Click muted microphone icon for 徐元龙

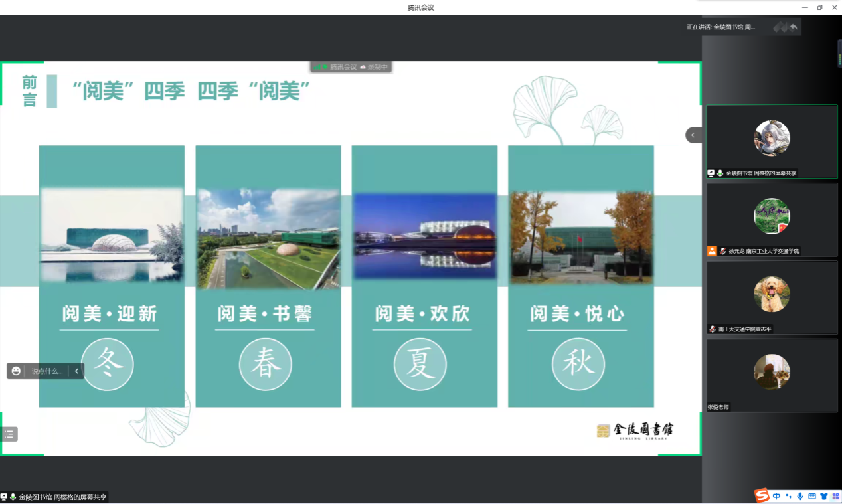(x=722, y=252)
